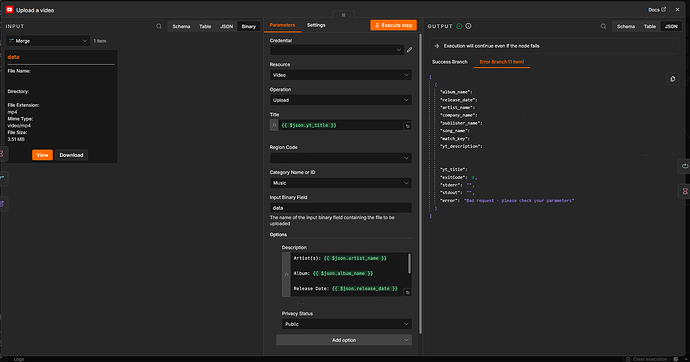
Task: Click the "album_name" key in the output JSON
Action: (x=456, y=92)
